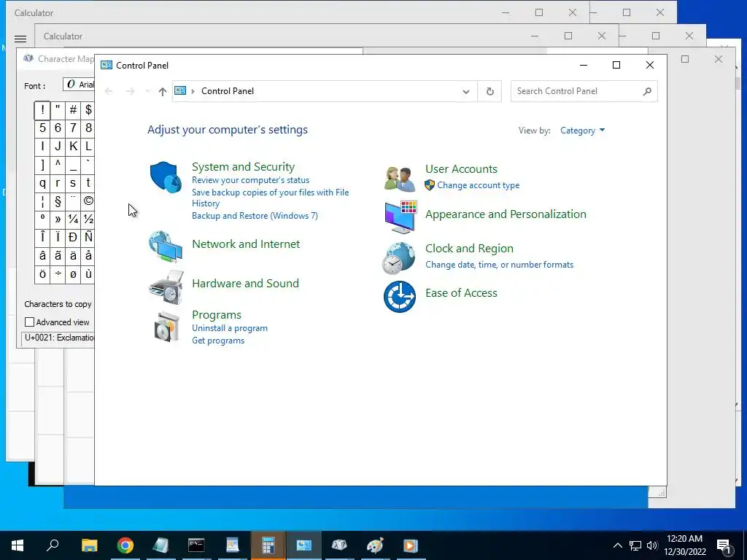The width and height of the screenshot is (747, 560).
Task: Switch to Paint via the taskbar palette icon
Action: pos(376,545)
